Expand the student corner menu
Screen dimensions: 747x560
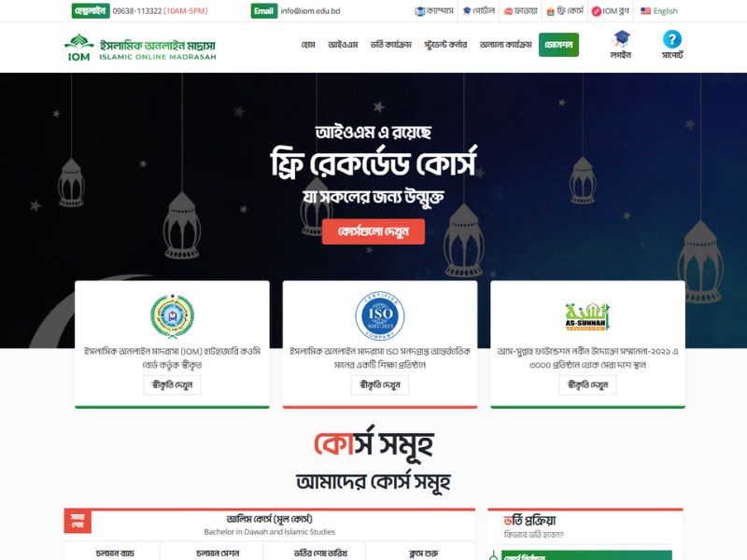click(445, 45)
